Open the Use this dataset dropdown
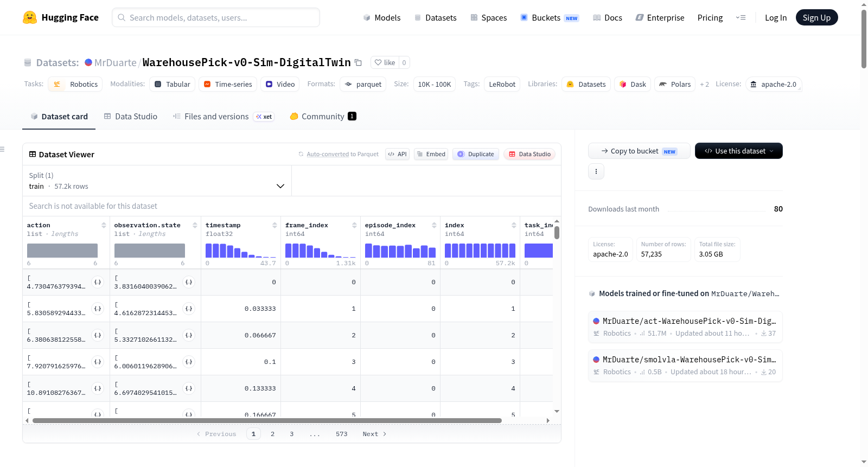Image resolution: width=868 pixels, height=467 pixels. (x=738, y=151)
